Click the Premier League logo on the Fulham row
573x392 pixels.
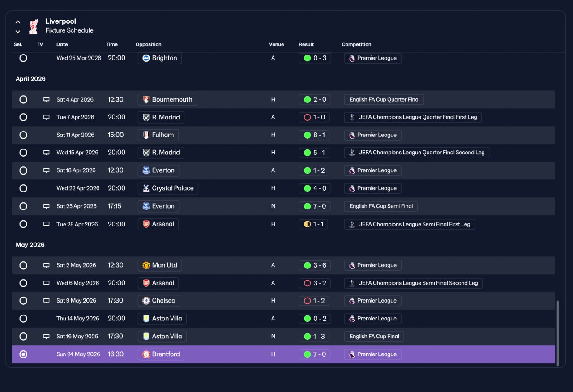click(x=352, y=135)
